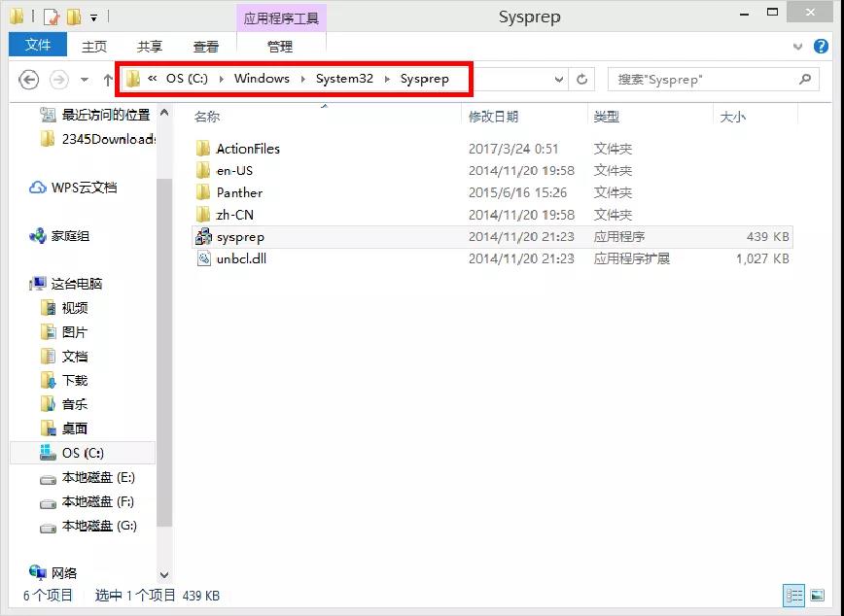Click Windows in the address path
Image resolution: width=844 pixels, height=616 pixels.
pos(262,79)
